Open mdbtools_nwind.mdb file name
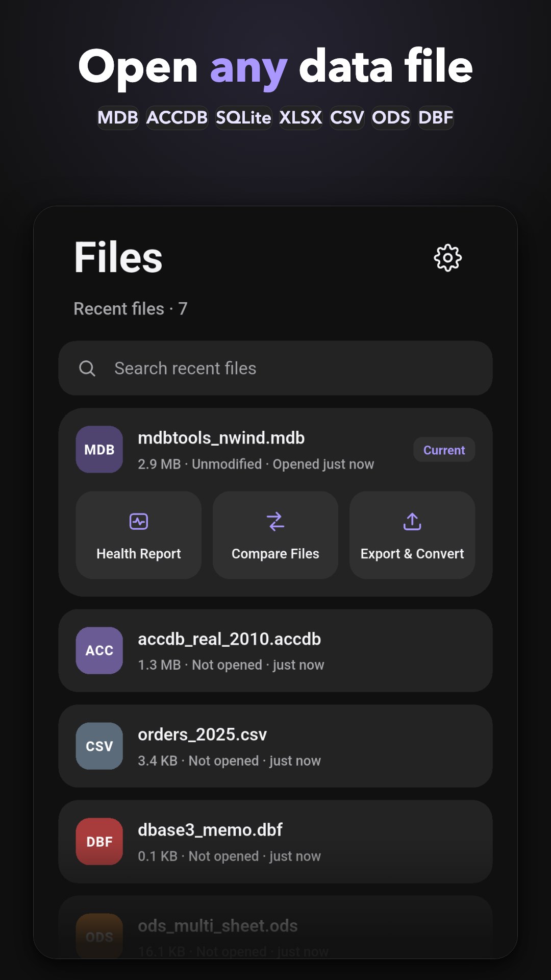 click(221, 438)
